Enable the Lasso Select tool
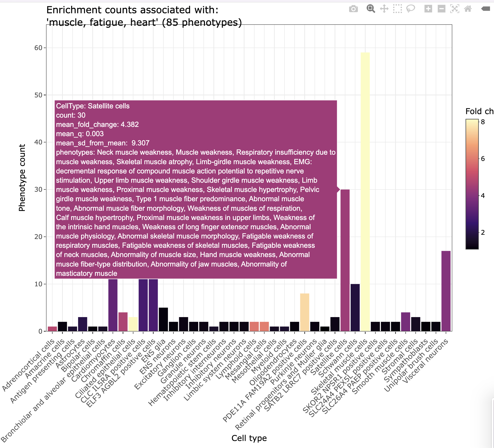The width and height of the screenshot is (494, 448). (410, 9)
